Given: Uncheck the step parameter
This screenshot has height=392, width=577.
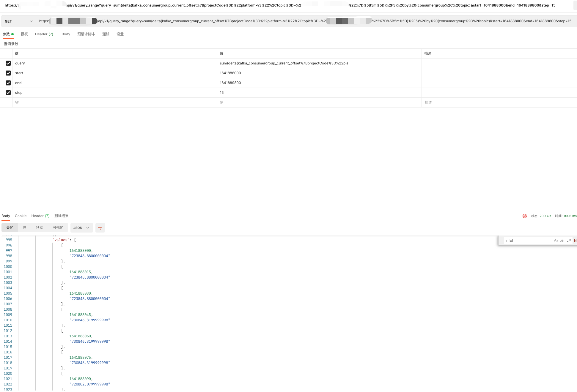Looking at the screenshot, I should click(8, 93).
